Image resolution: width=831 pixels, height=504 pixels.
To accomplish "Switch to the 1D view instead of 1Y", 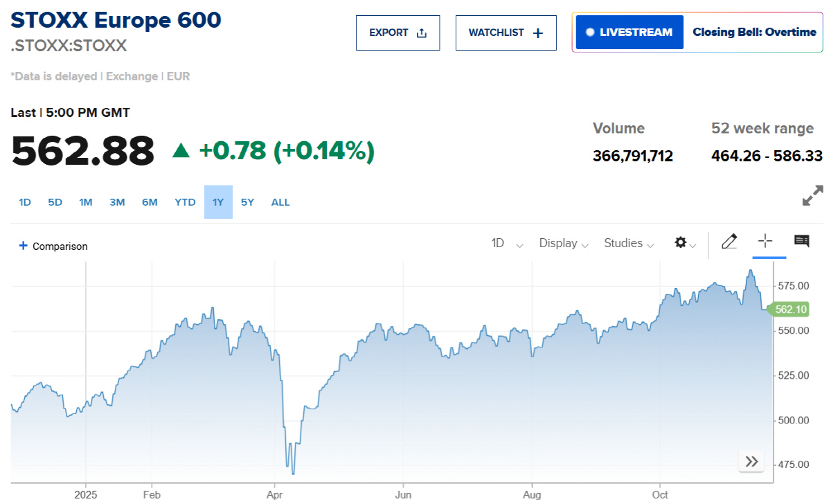I will click(24, 201).
